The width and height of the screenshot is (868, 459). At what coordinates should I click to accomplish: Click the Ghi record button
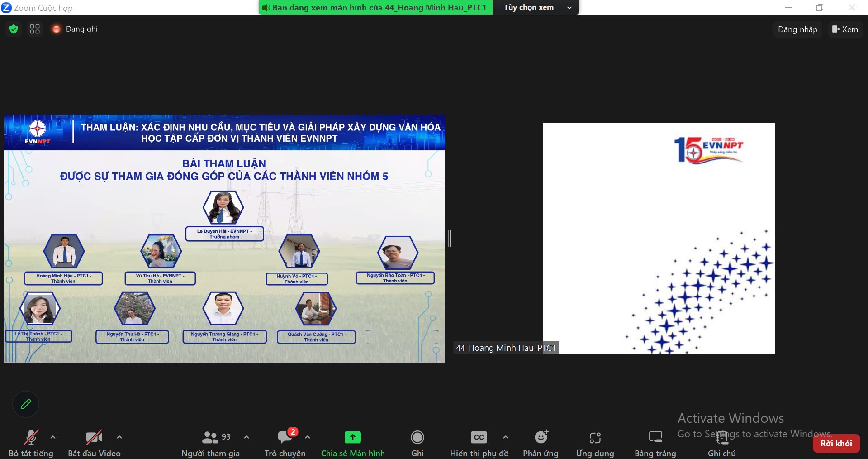pos(417,444)
